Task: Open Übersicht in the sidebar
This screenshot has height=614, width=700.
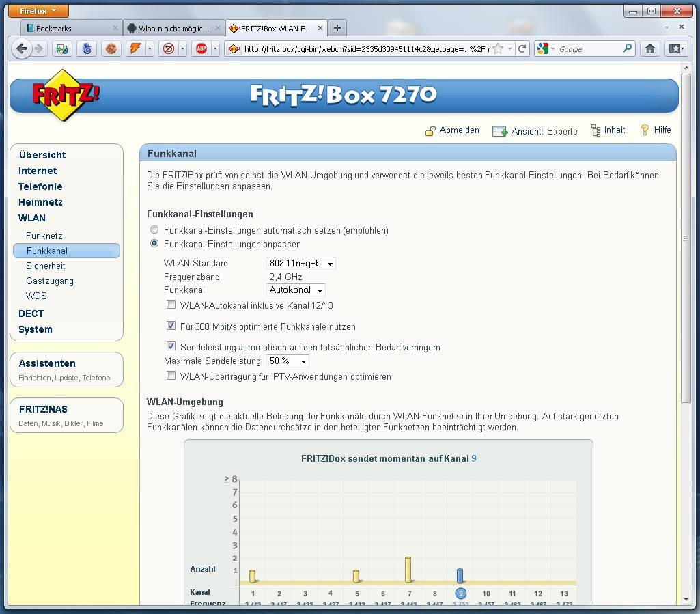Action: [x=42, y=155]
